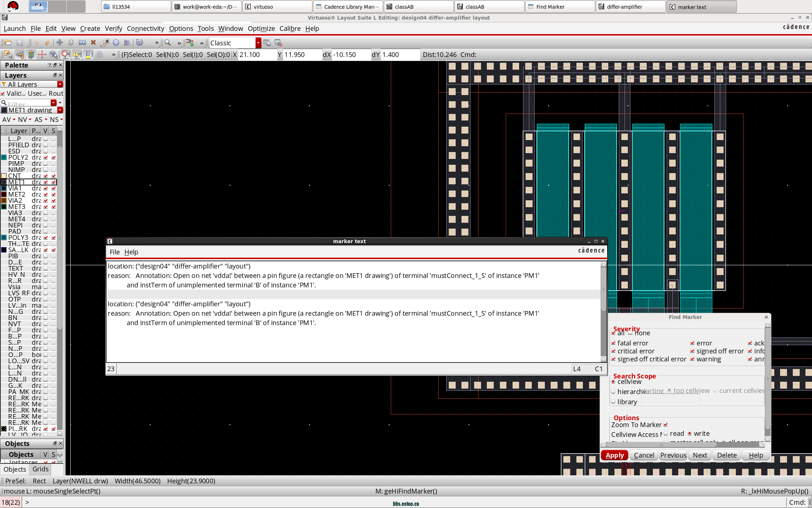The image size is (812, 508).
Task: Disable the Zoom To Marker checkbox
Action: point(666,425)
